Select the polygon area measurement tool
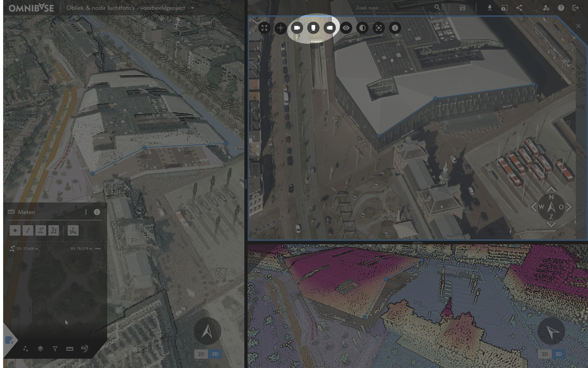Image resolution: width=588 pixels, height=368 pixels. pyautogui.click(x=54, y=230)
